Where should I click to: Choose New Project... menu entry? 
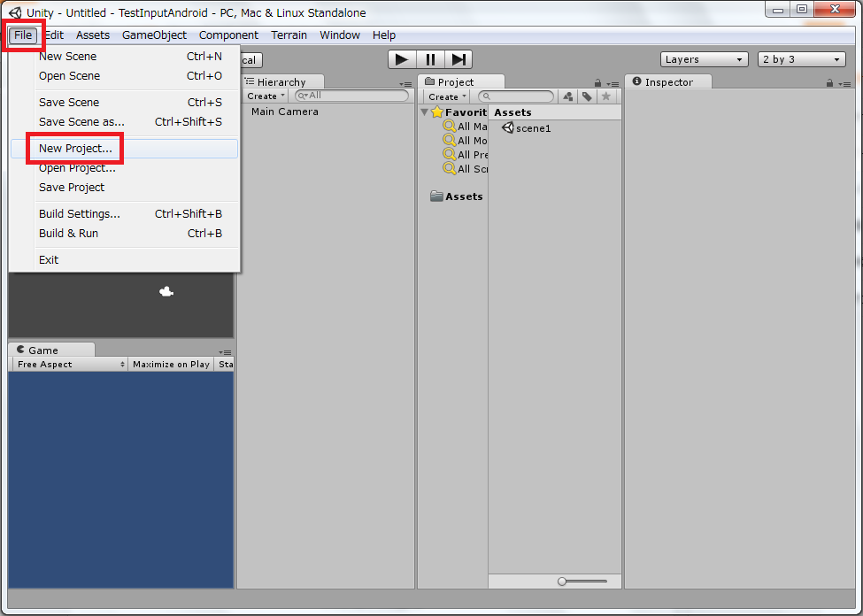point(125,149)
